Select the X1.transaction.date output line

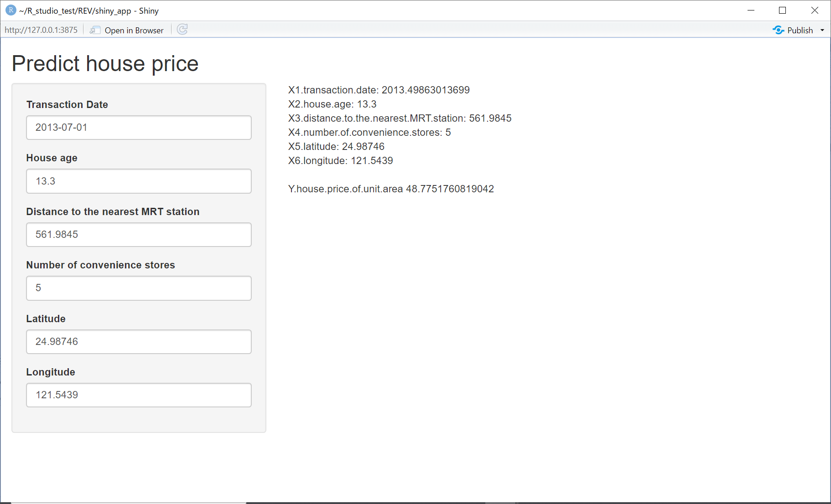[379, 90]
